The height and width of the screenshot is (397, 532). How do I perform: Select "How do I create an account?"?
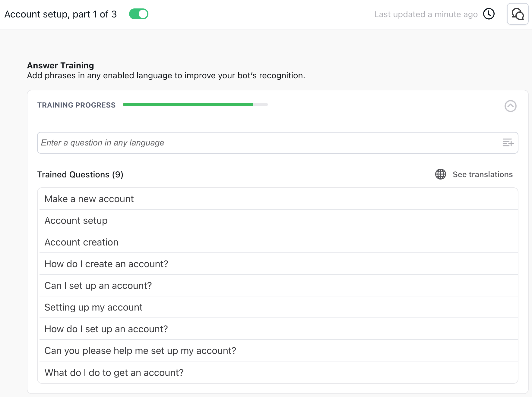click(x=106, y=264)
